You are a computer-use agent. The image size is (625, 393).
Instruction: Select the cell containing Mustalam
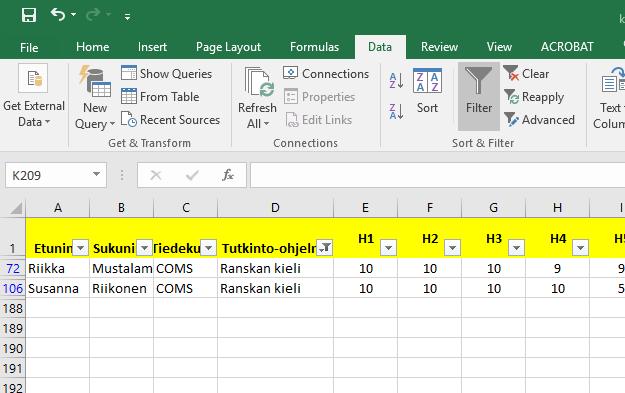click(122, 268)
